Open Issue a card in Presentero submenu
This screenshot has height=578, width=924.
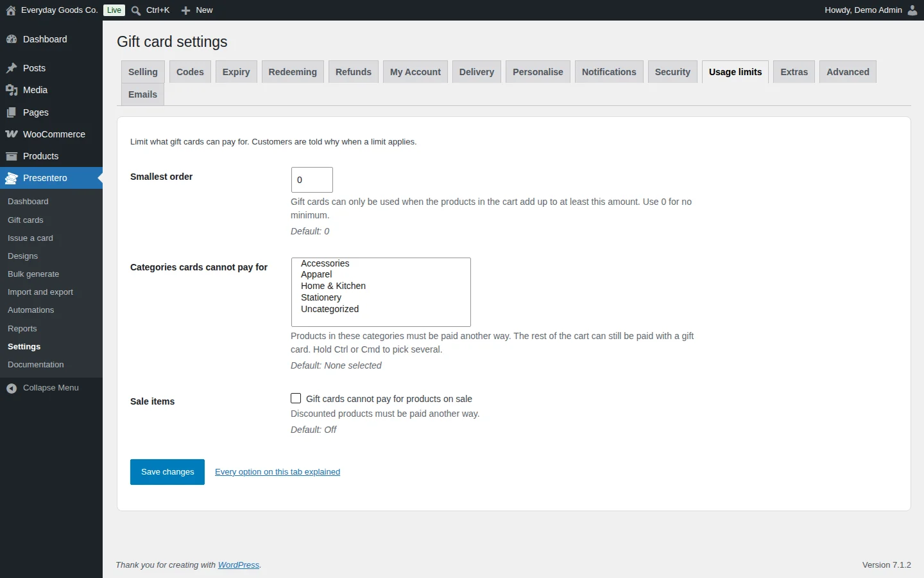30,238
